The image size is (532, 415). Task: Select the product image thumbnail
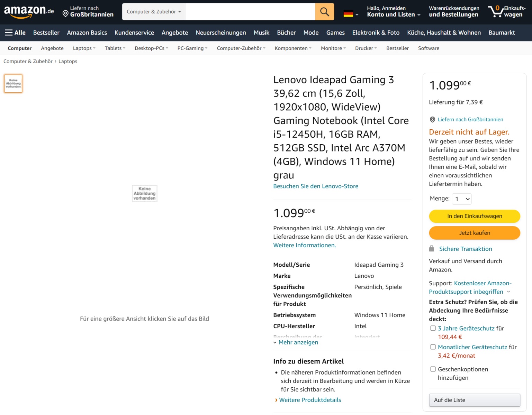[x=13, y=83]
